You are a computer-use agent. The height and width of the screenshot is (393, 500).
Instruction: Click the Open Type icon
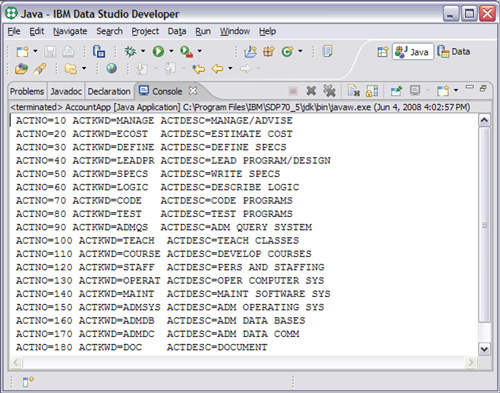coord(327,51)
